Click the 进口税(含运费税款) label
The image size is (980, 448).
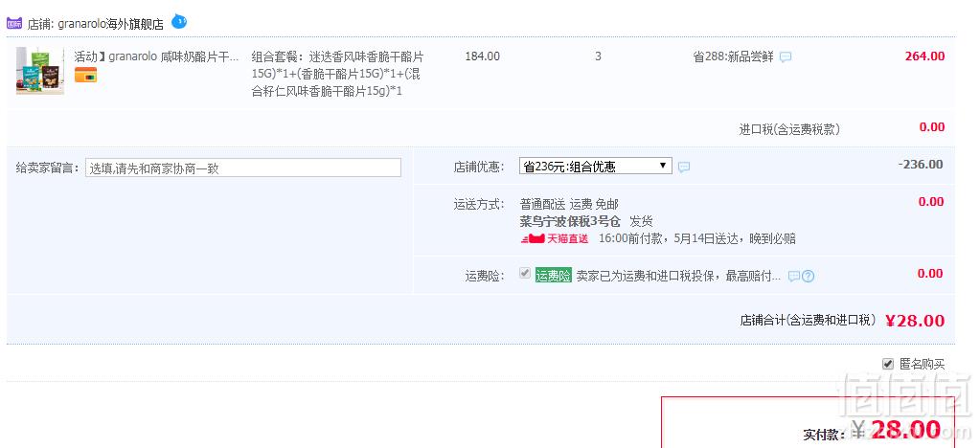pyautogui.click(x=789, y=129)
